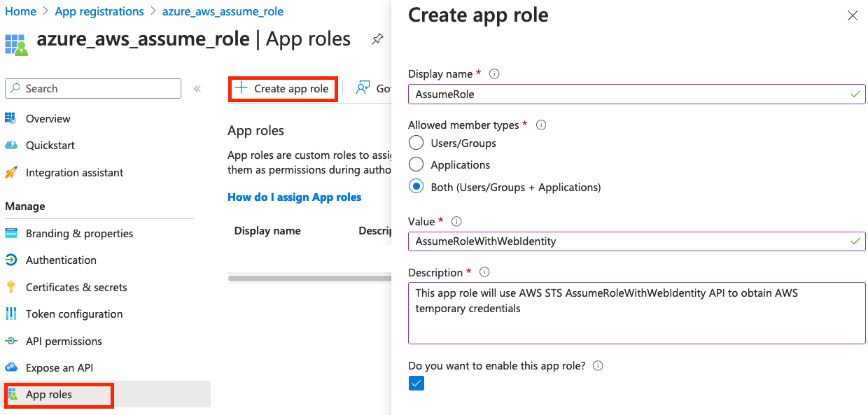
Task: Uncheck the enable app role checkbox
Action: tap(416, 383)
